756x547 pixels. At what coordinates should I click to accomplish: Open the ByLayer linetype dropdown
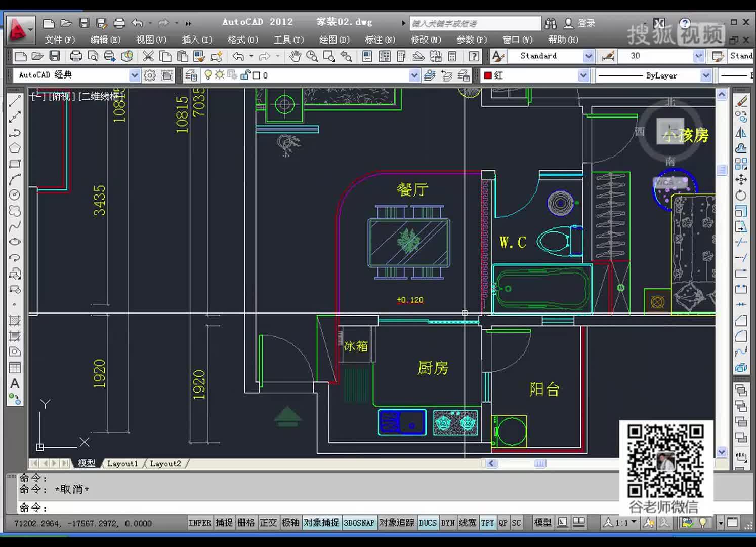(706, 75)
